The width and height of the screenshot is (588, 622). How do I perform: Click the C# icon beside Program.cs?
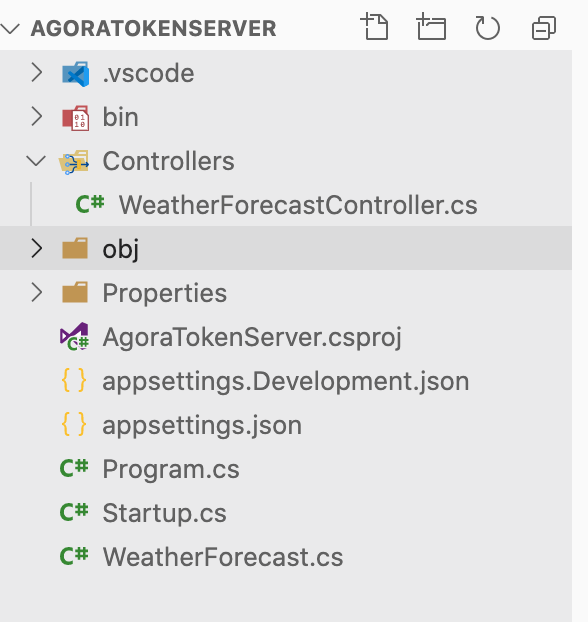click(74, 468)
